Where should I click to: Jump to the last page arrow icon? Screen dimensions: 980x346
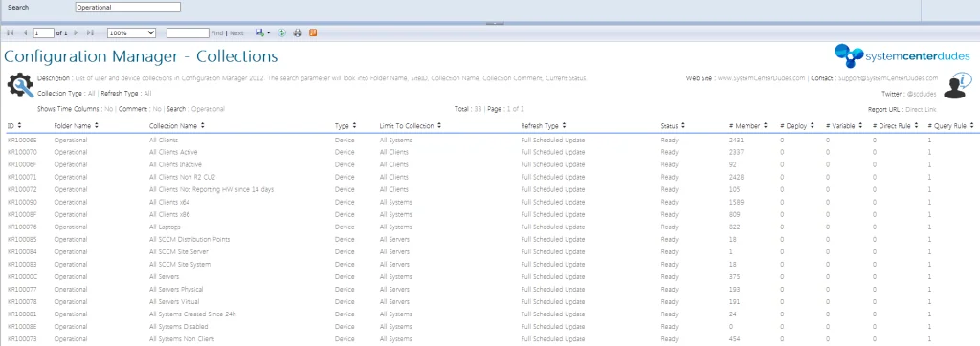(x=90, y=32)
